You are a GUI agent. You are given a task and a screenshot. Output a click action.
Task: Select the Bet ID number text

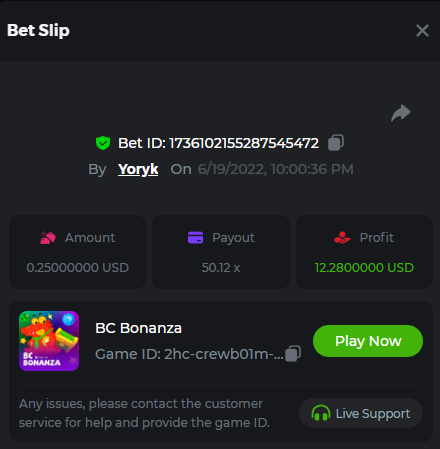pos(244,143)
